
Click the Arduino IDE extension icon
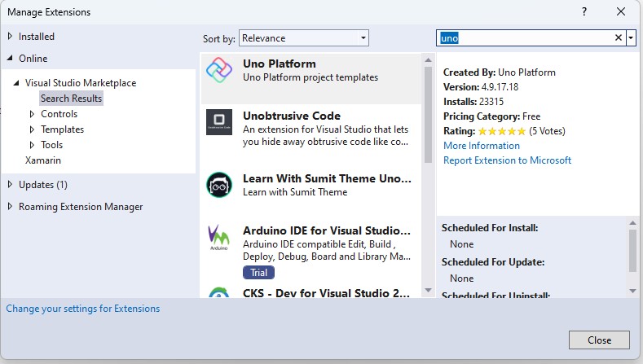pos(220,237)
